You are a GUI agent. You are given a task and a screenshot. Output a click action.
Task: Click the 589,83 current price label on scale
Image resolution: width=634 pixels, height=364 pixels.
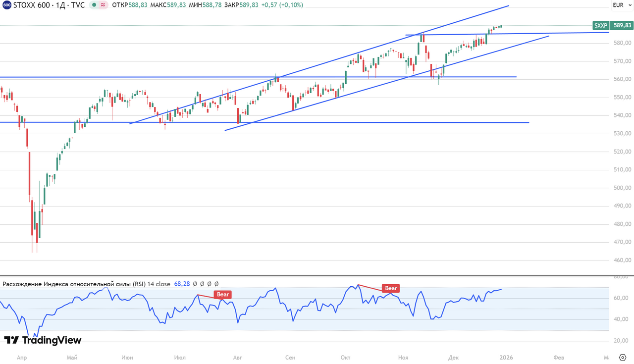pyautogui.click(x=621, y=25)
